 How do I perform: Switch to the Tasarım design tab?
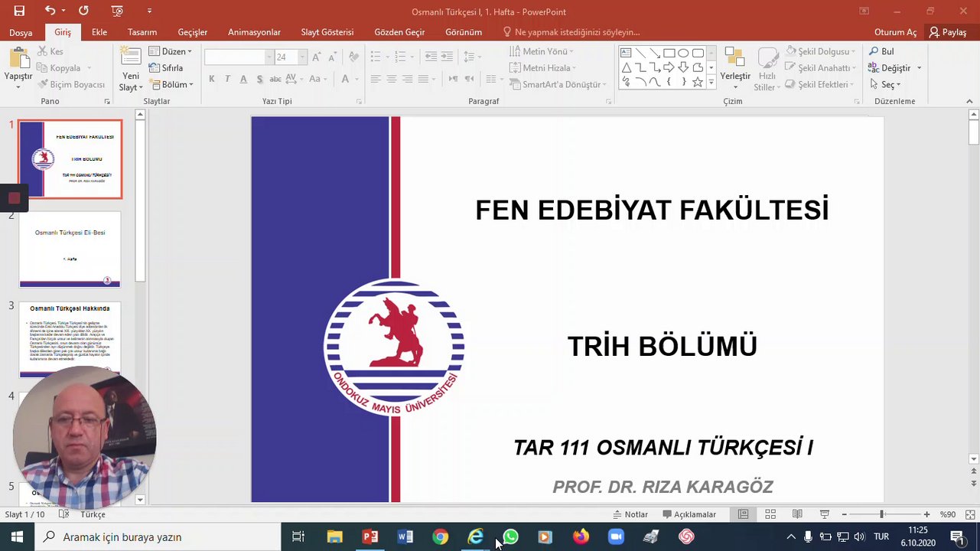coord(142,32)
